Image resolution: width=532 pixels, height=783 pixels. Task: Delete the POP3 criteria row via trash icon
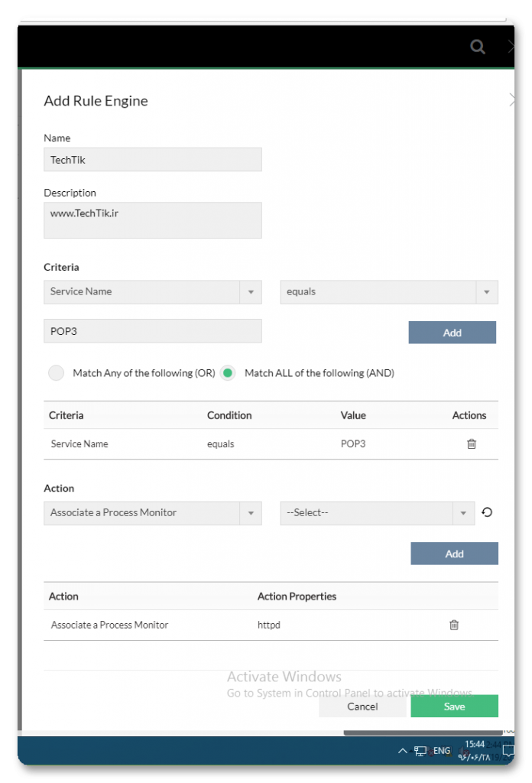tap(471, 443)
